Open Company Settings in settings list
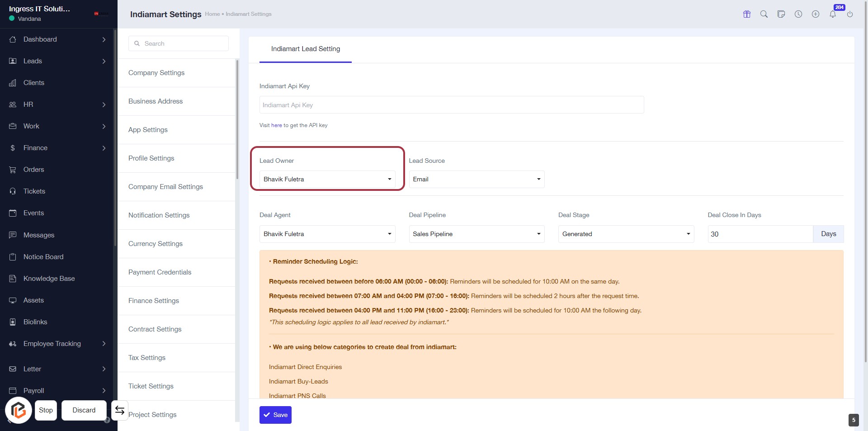Image resolution: width=868 pixels, height=431 pixels. [156, 73]
